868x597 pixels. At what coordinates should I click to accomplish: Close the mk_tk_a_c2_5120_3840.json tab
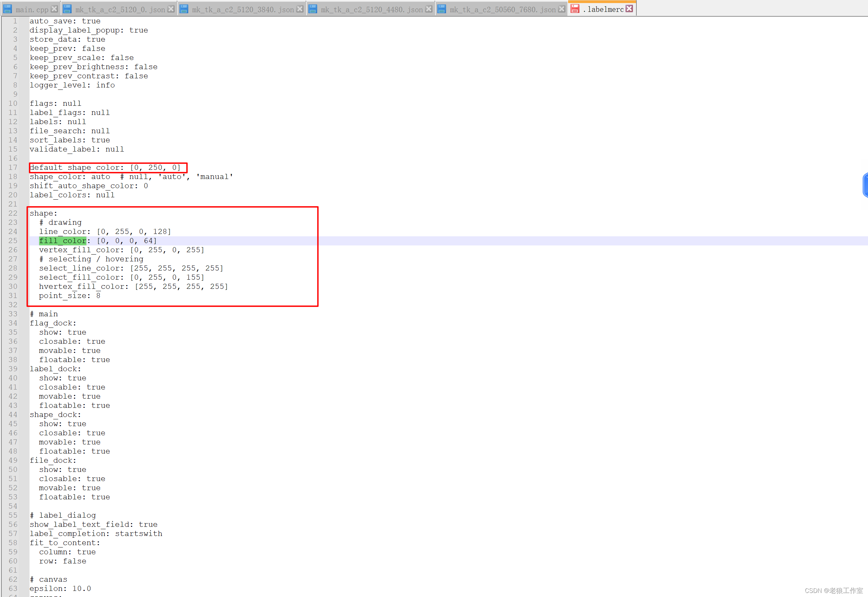[300, 9]
